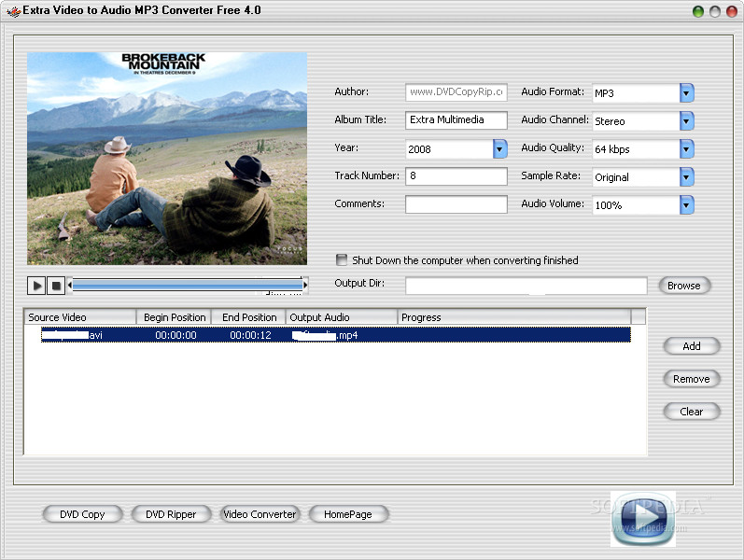Open the Audio Volume dropdown

pyautogui.click(x=686, y=205)
